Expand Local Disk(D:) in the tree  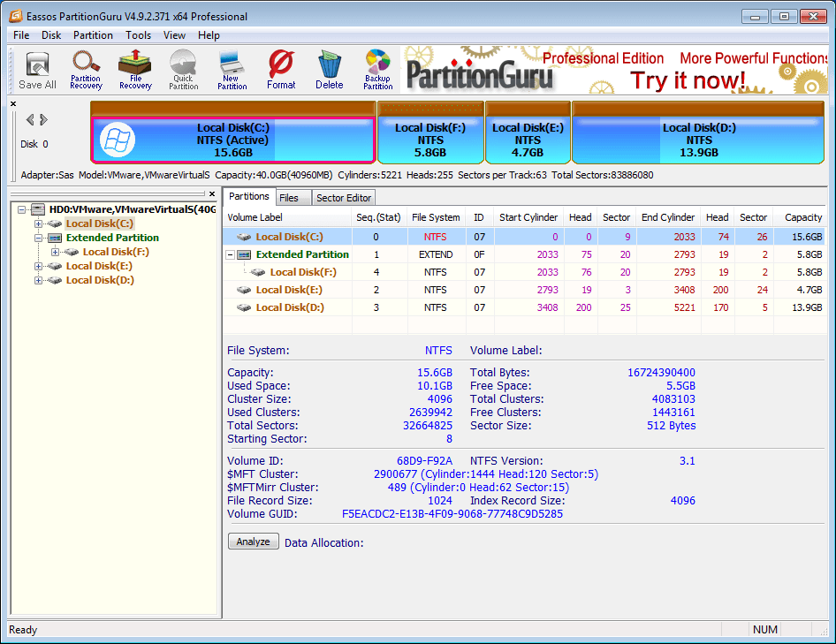coord(38,280)
